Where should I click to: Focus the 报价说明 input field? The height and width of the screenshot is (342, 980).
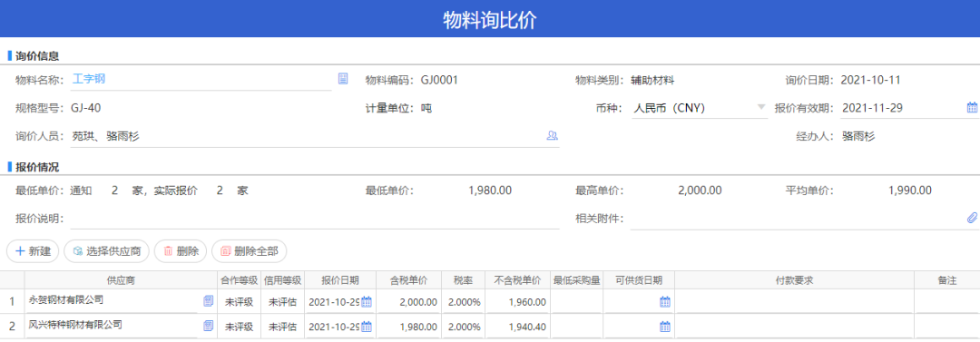tap(314, 219)
